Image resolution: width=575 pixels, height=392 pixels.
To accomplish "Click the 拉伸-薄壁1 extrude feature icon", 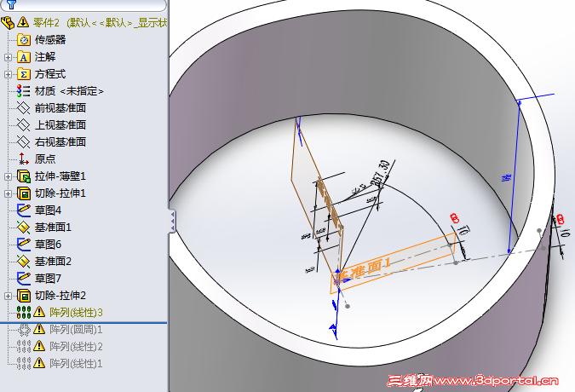I will (x=24, y=176).
